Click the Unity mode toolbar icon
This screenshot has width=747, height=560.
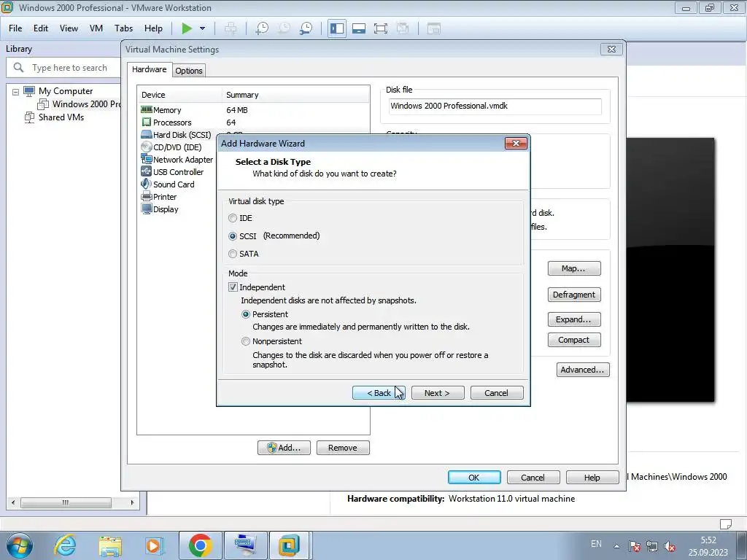click(403, 28)
